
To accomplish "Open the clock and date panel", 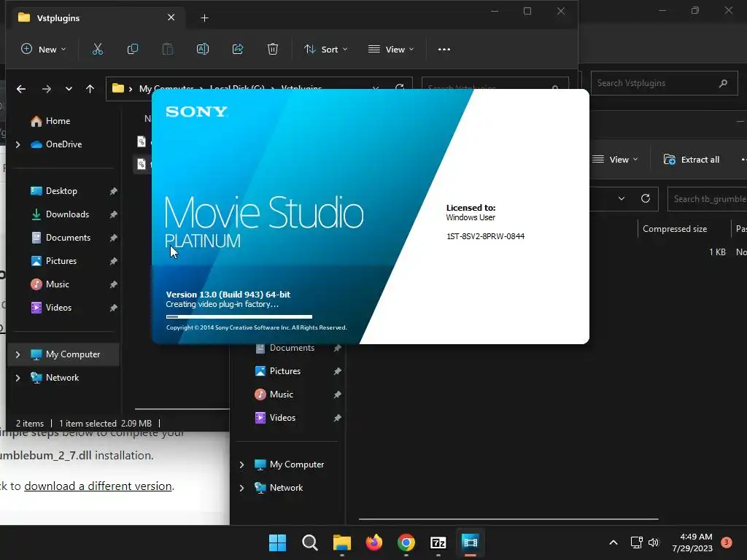I will click(692, 542).
